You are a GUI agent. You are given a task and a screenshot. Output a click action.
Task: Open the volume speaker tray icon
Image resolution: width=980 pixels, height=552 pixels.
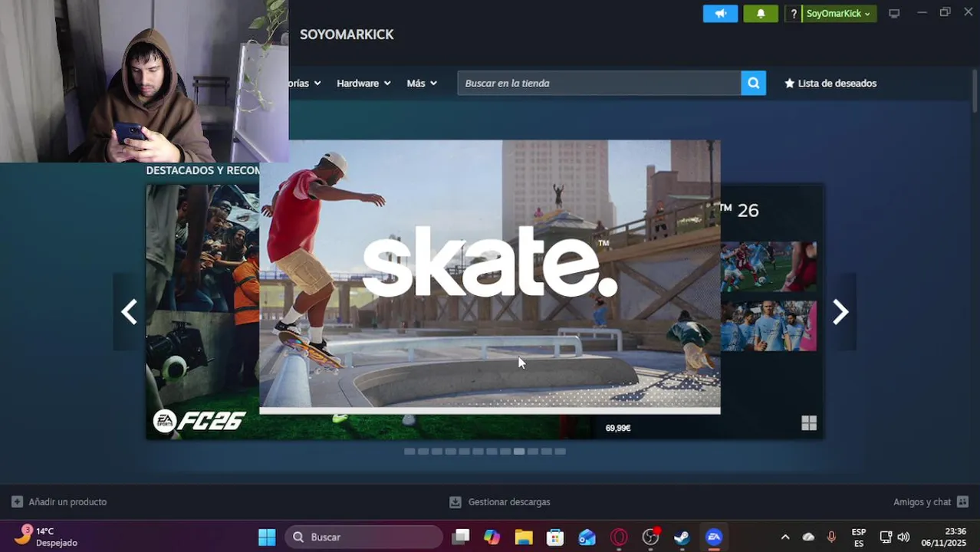tap(904, 537)
